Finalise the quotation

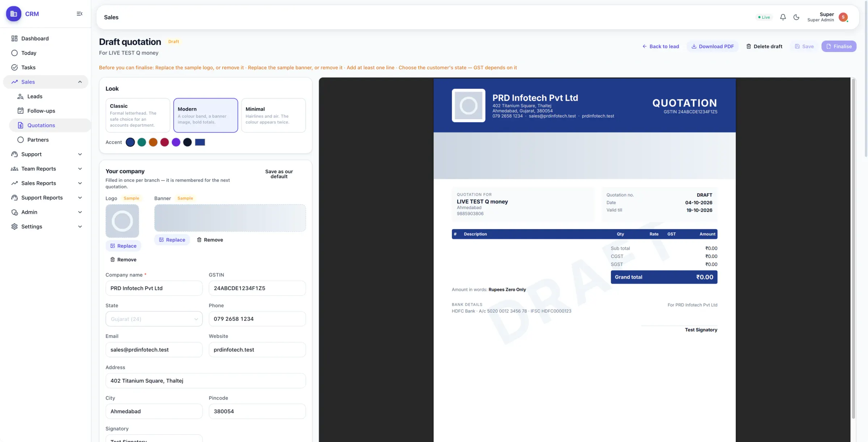(x=839, y=46)
